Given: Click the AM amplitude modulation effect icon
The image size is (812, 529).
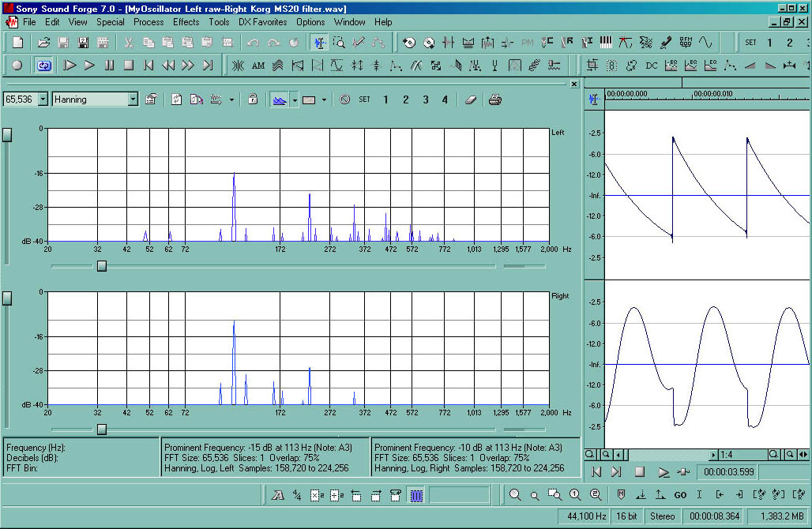Looking at the screenshot, I should [258, 66].
